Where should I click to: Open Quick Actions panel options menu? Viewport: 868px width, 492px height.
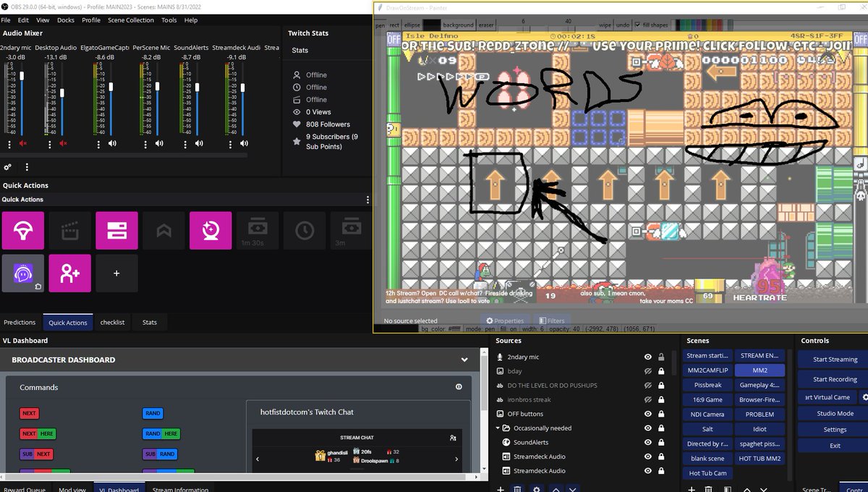(367, 200)
